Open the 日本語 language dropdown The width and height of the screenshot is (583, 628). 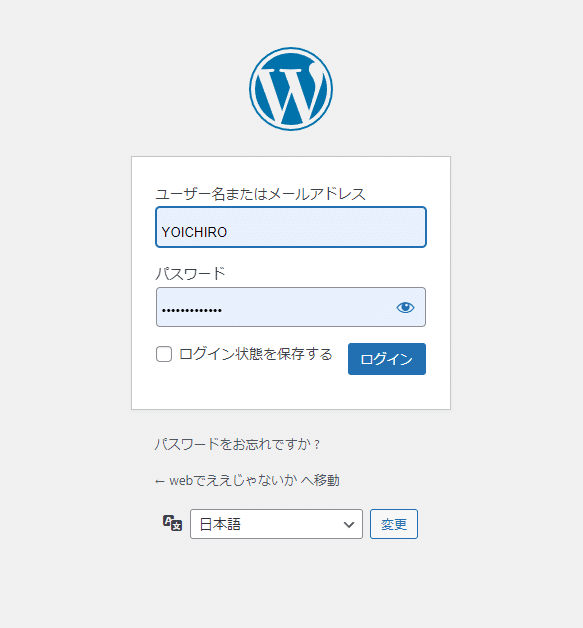[276, 524]
